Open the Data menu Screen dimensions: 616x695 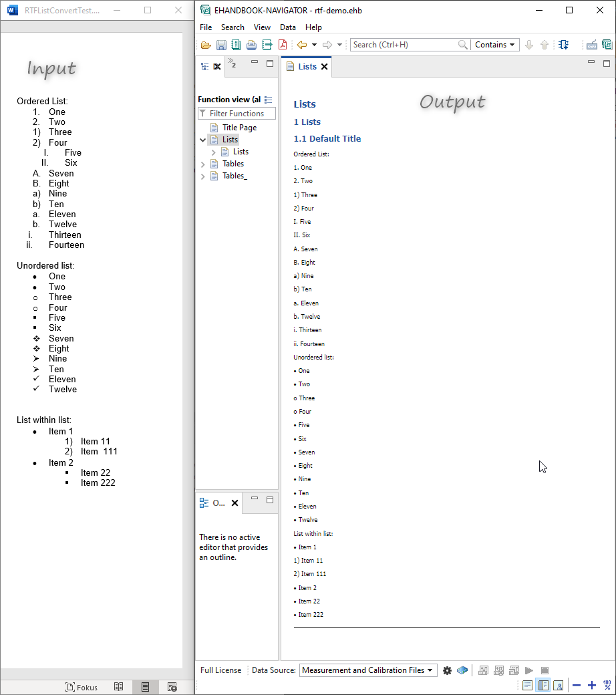point(287,27)
